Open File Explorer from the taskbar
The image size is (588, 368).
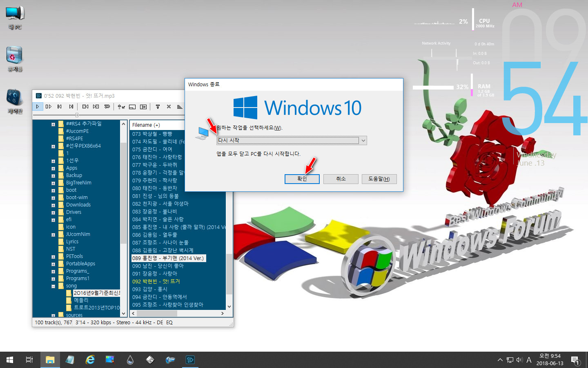coord(50,360)
